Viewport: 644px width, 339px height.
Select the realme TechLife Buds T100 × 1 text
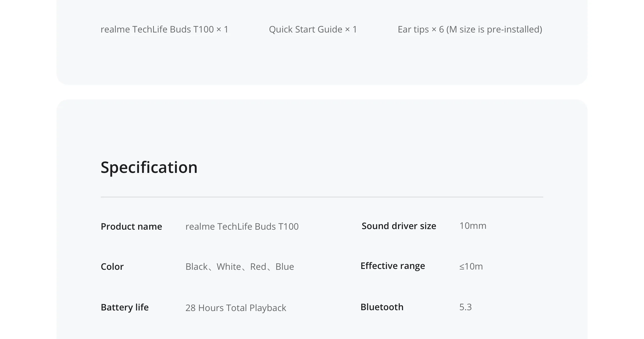point(164,29)
